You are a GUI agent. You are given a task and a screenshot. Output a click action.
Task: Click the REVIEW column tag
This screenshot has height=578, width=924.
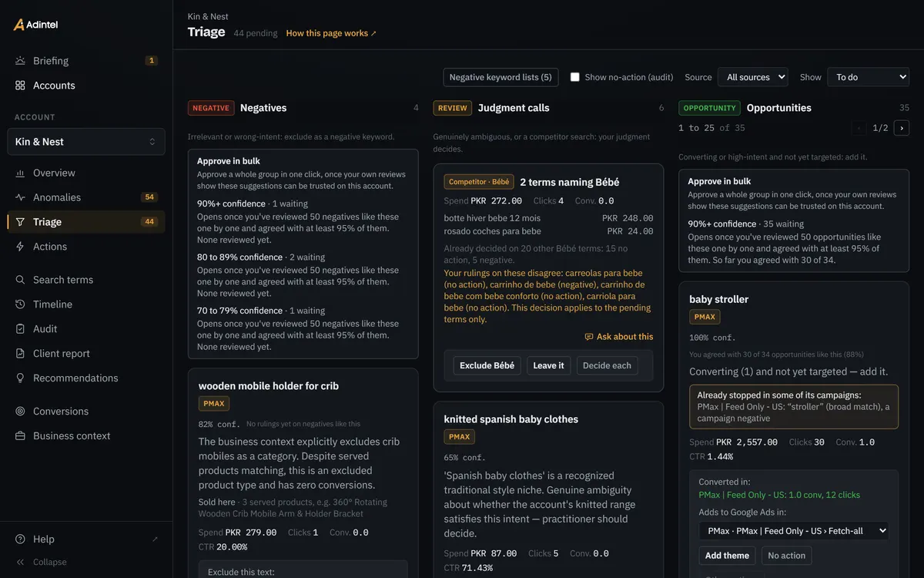[x=453, y=108]
